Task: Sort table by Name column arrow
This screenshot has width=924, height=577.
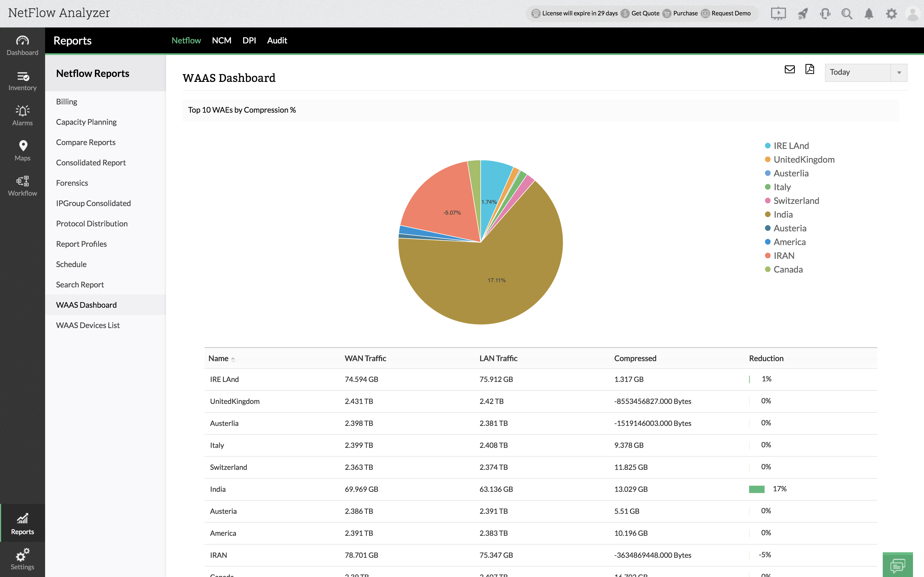Action: [233, 359]
